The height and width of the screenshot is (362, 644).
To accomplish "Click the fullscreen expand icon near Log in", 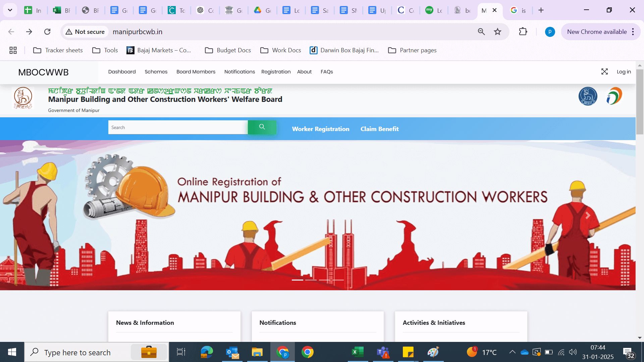I will point(604,72).
